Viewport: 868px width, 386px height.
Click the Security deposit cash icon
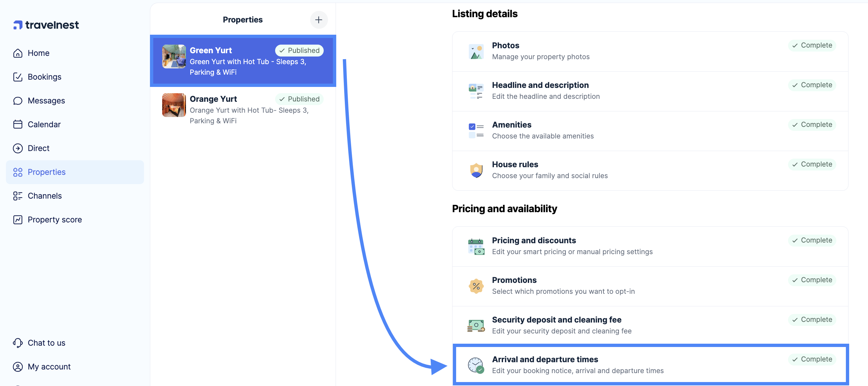pos(476,325)
